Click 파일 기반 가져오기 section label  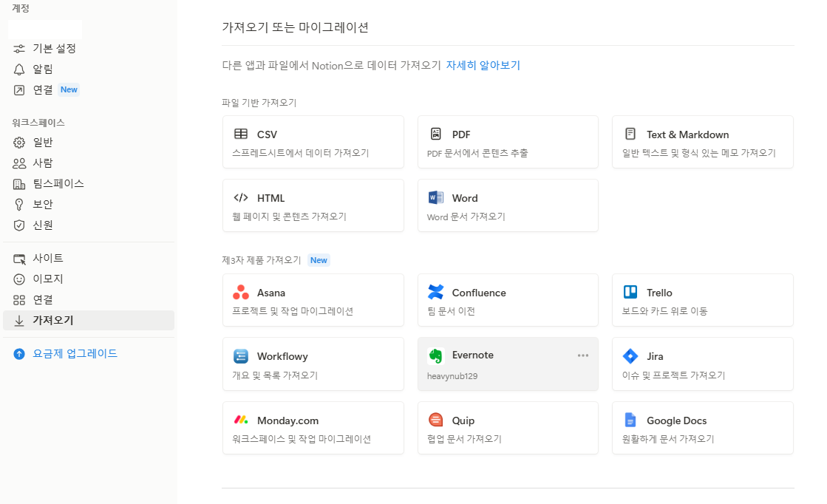[259, 102]
